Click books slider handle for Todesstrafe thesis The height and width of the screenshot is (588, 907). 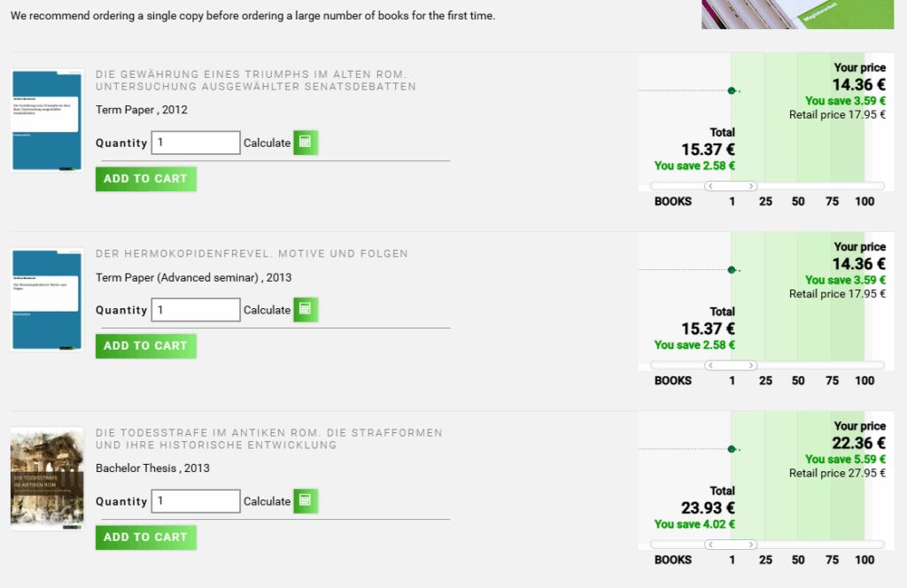[x=731, y=545]
